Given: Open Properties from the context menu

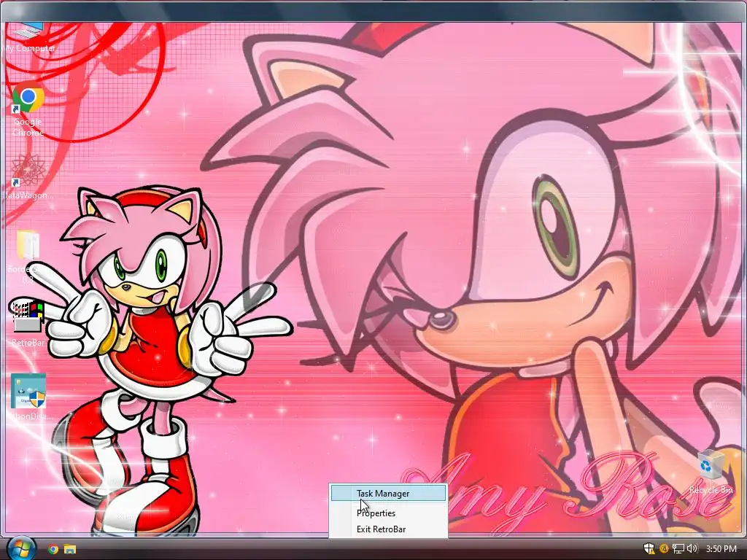Looking at the screenshot, I should pos(388,513).
